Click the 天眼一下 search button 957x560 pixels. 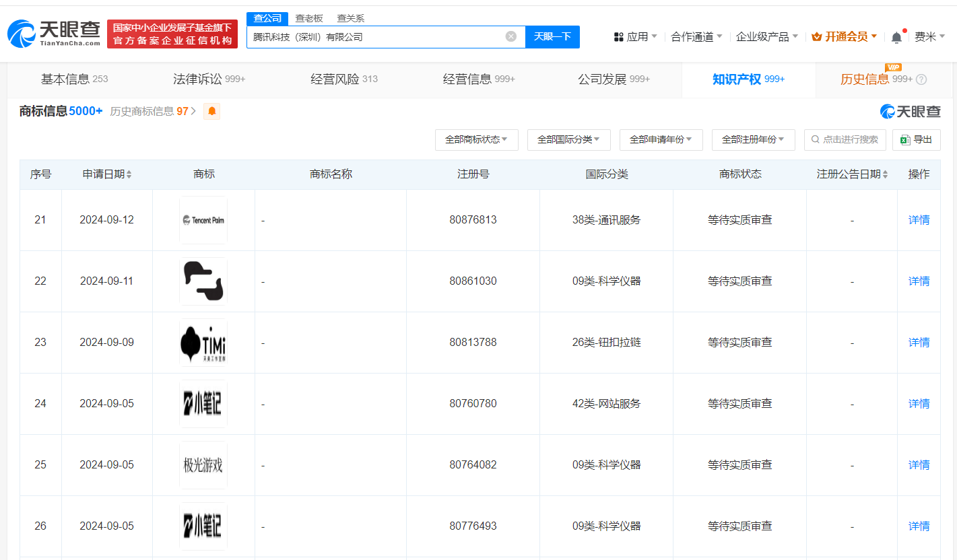[x=552, y=36]
